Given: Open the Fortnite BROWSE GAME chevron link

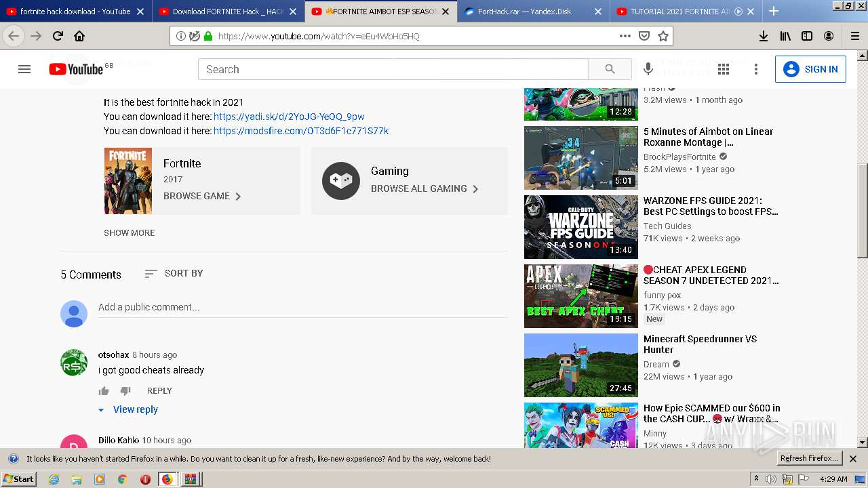Looking at the screenshot, I should tap(202, 196).
